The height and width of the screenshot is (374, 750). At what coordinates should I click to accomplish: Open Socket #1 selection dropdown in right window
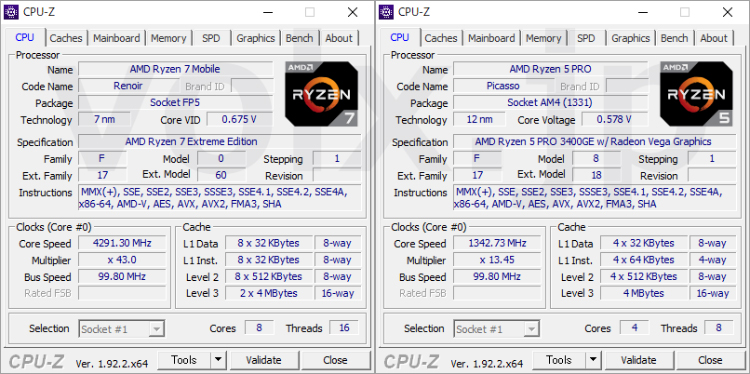(x=496, y=329)
